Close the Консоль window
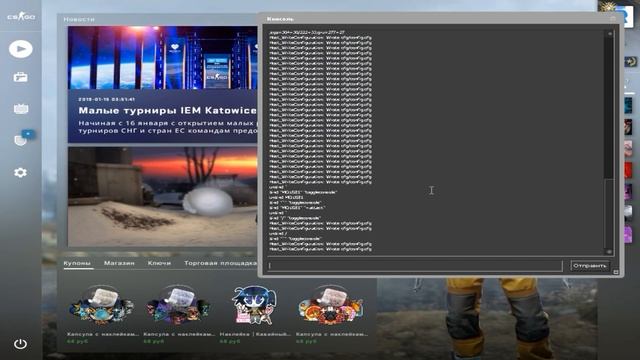640x360 pixels. click(613, 19)
